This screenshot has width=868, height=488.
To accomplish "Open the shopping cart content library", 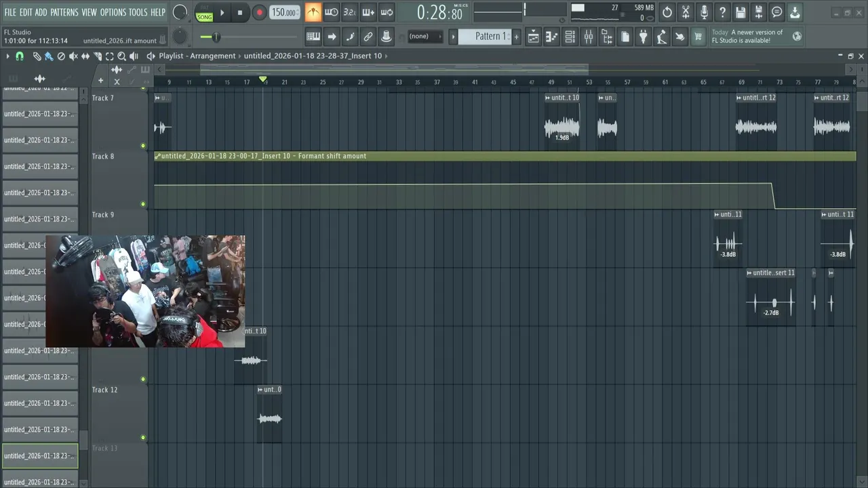I will click(x=698, y=37).
